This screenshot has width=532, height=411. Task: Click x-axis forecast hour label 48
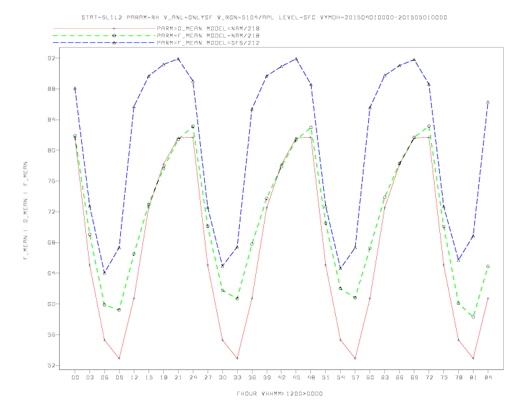(x=311, y=377)
